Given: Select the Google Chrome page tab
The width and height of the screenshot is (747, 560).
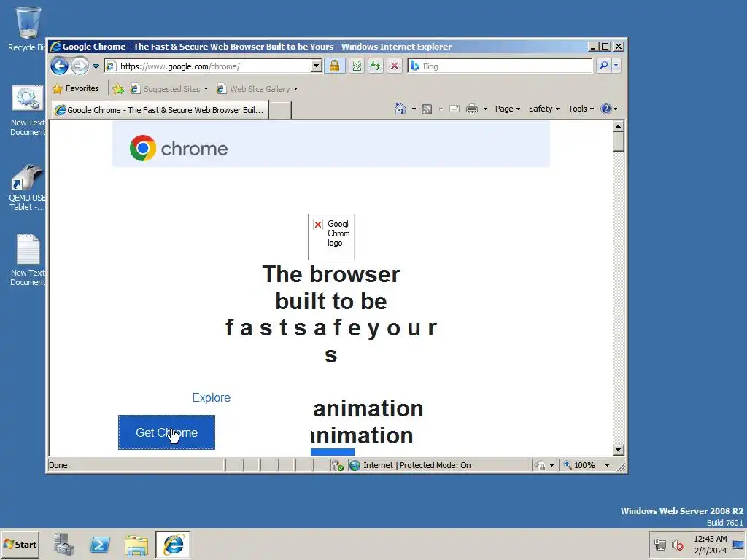Looking at the screenshot, I should point(160,110).
